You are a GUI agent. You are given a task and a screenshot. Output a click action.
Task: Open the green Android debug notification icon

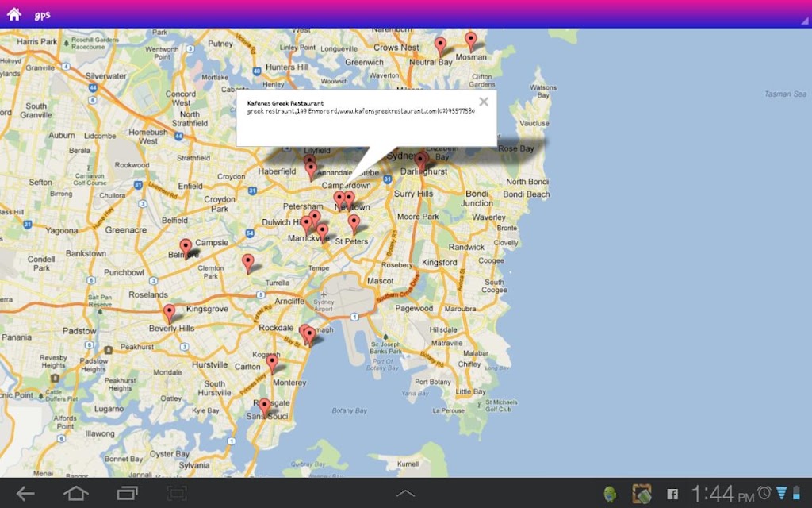[611, 494]
